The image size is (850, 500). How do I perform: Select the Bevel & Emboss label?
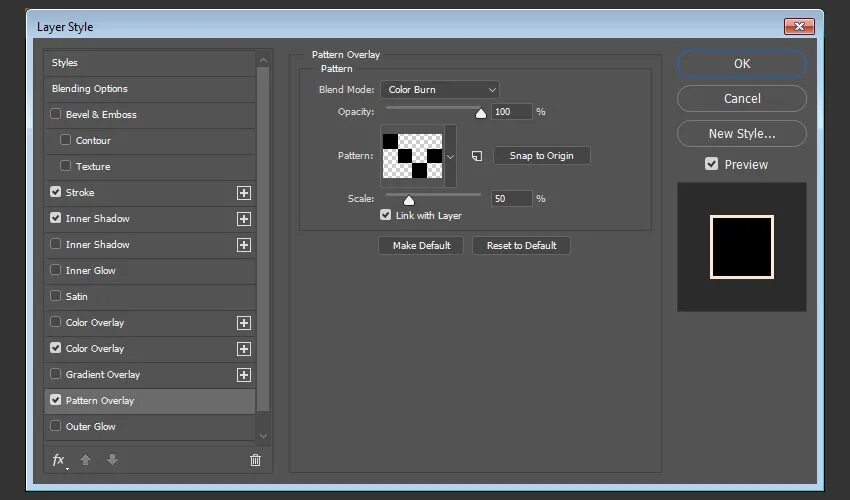[101, 114]
